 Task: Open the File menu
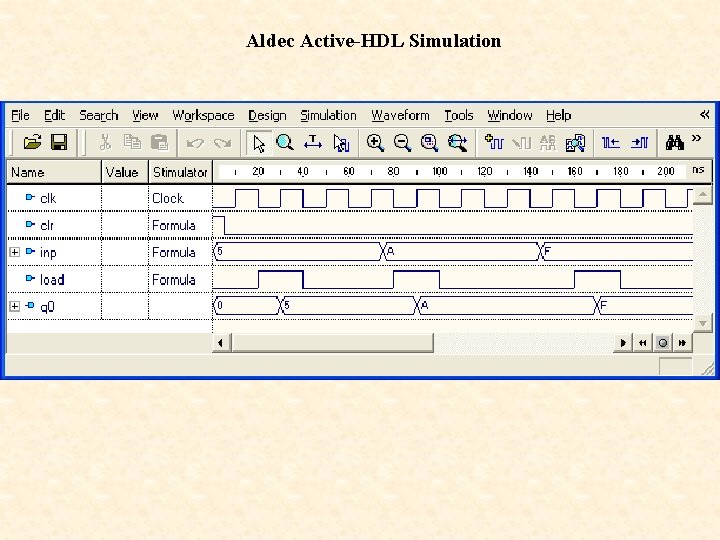20,115
